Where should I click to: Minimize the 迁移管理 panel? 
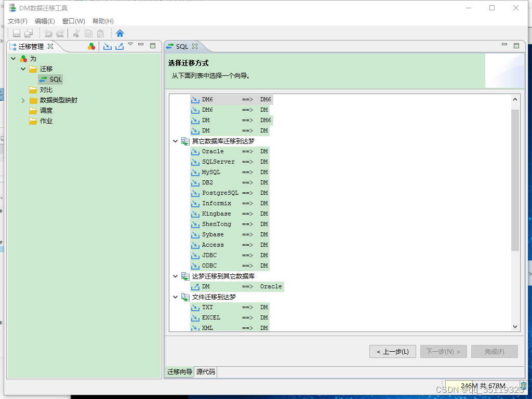point(141,45)
